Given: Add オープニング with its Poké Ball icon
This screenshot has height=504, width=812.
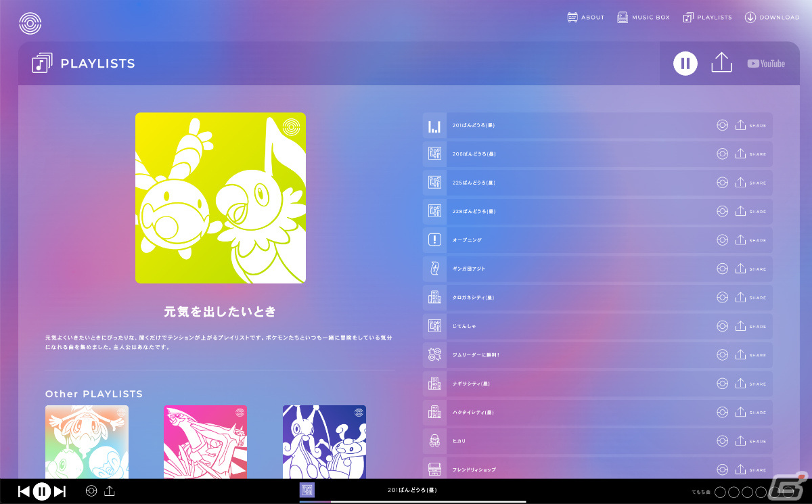Looking at the screenshot, I should tap(722, 240).
